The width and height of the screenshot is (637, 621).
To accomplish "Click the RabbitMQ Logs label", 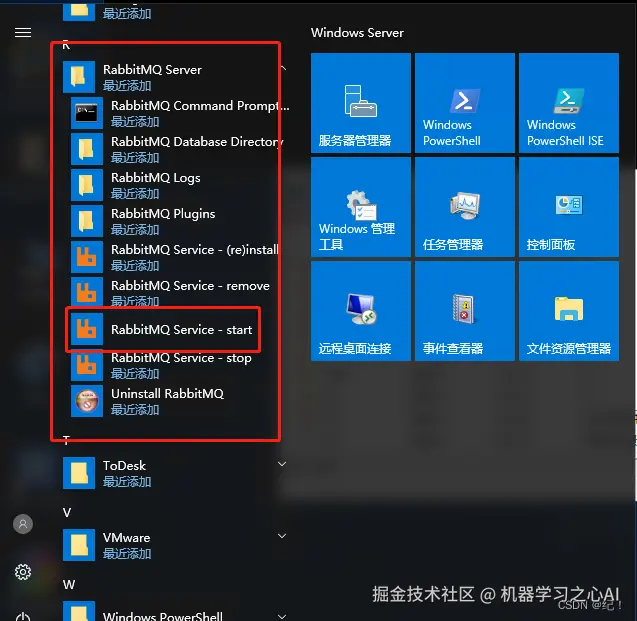I will 156,178.
